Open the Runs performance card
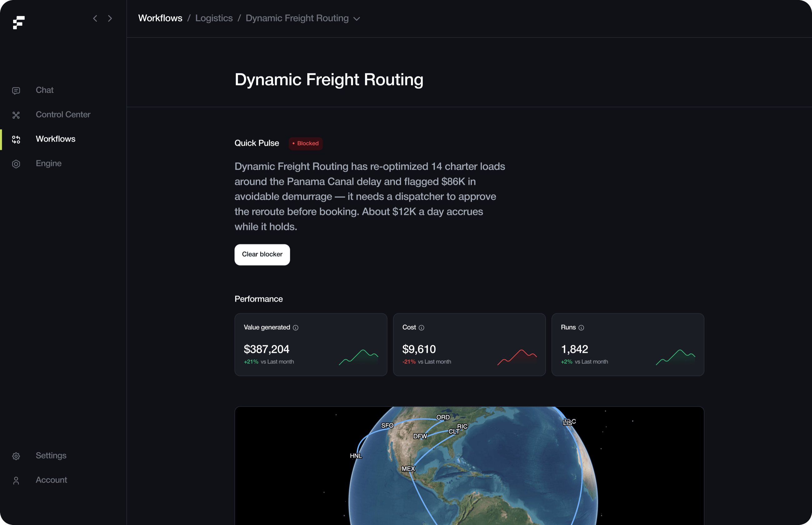Screen dimensions: 812x525 pyautogui.click(x=627, y=345)
